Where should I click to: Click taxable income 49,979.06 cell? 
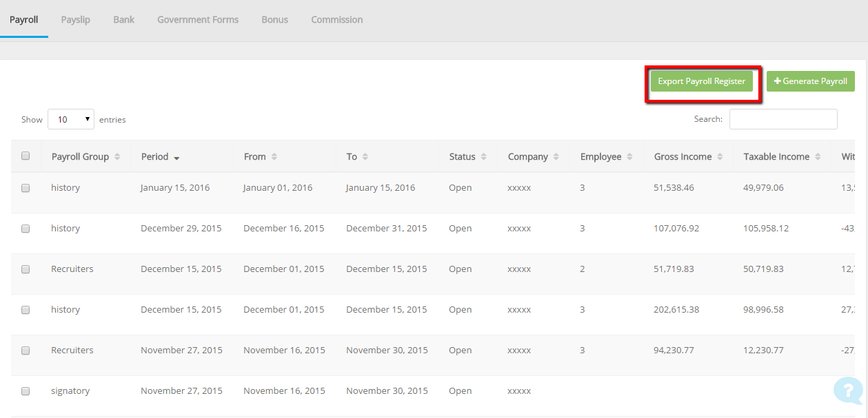[763, 188]
